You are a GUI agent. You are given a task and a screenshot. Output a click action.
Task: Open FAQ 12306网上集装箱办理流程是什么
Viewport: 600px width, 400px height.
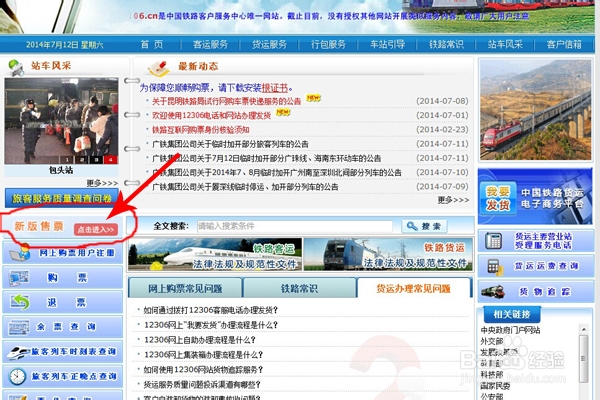[203, 355]
